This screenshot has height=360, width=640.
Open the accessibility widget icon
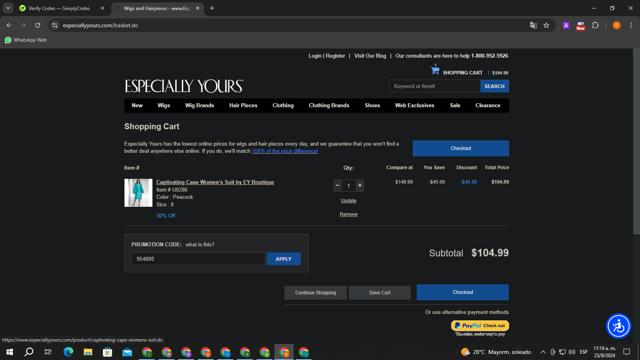click(x=618, y=326)
